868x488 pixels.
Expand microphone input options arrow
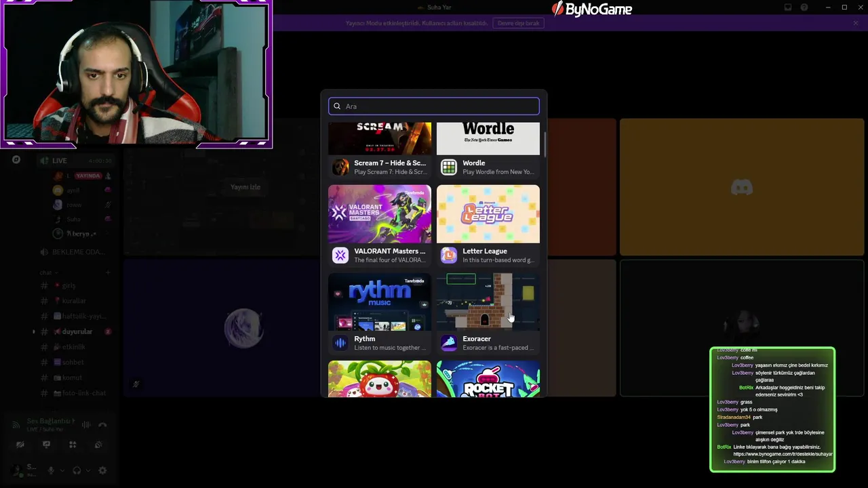[x=62, y=470]
